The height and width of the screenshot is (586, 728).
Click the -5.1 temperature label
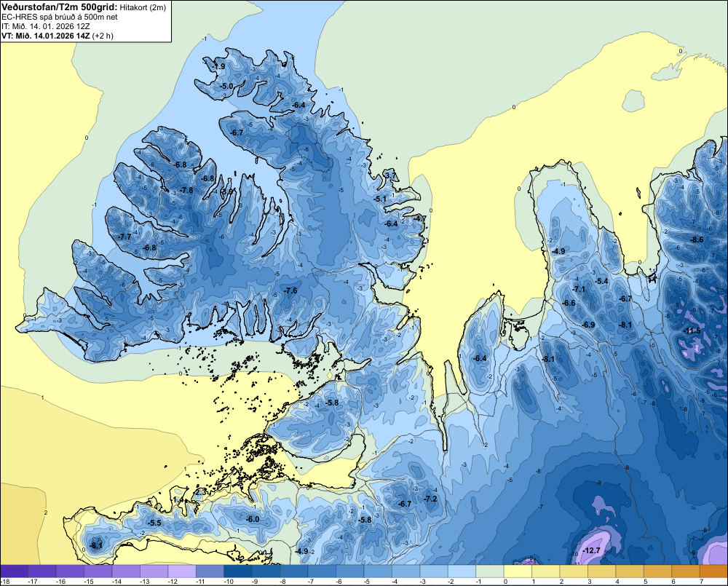380,199
